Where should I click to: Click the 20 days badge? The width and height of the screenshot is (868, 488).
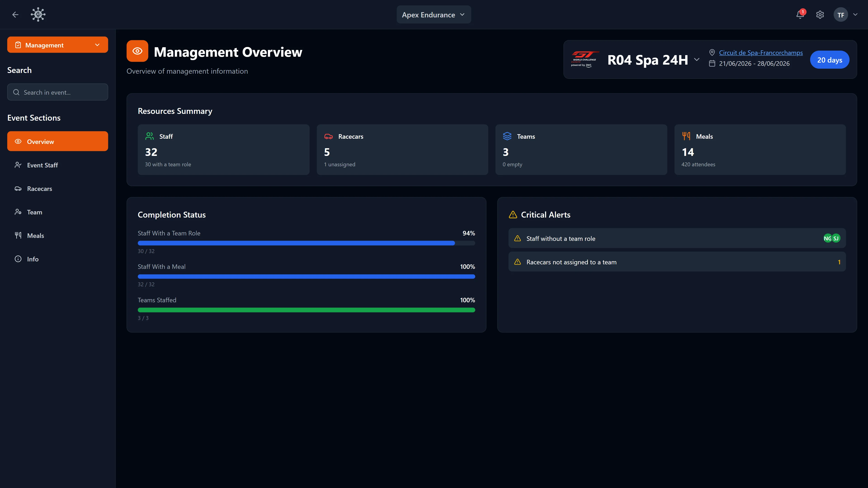pos(830,60)
